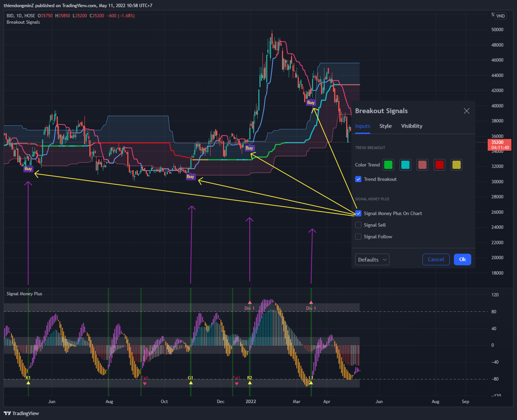Enable the Signal Sell checkbox
517x420 pixels.
(358, 225)
